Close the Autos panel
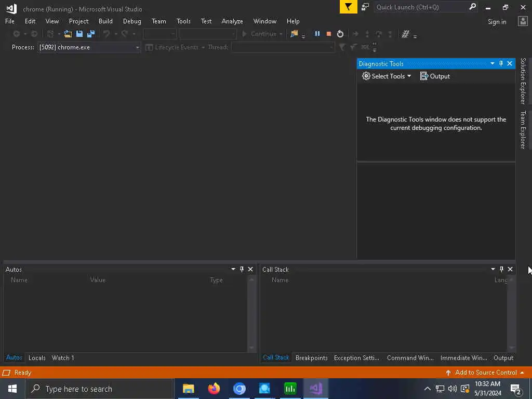532x399 pixels. 250,269
